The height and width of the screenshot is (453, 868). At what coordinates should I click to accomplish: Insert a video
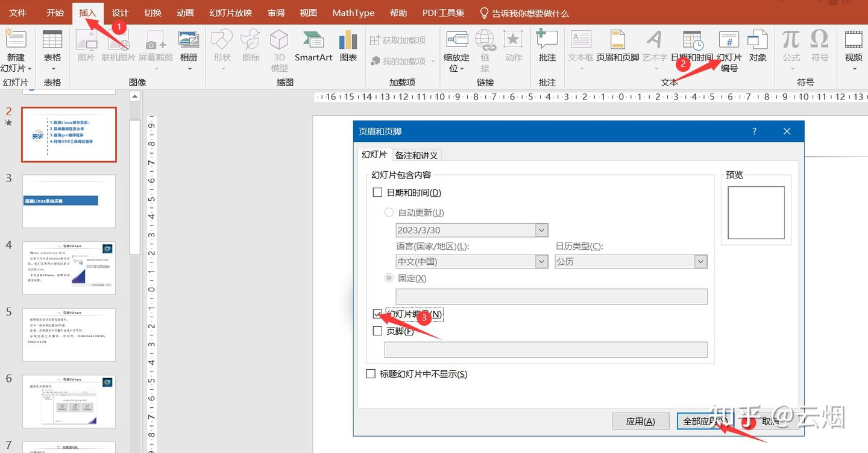(x=853, y=48)
